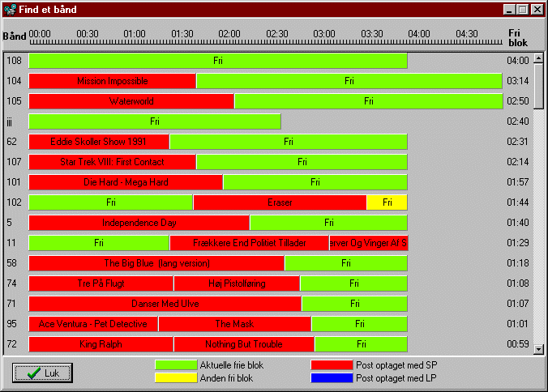
Task: Click the 'Bånd' column header
Action: coord(15,36)
